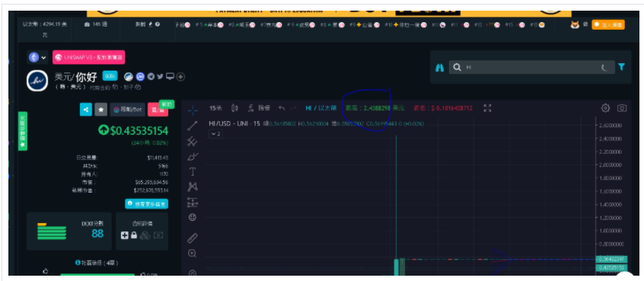This screenshot has height=281, width=644.
Task: Open the Uniswap V3 pair explorer tab
Action: pyautogui.click(x=89, y=58)
